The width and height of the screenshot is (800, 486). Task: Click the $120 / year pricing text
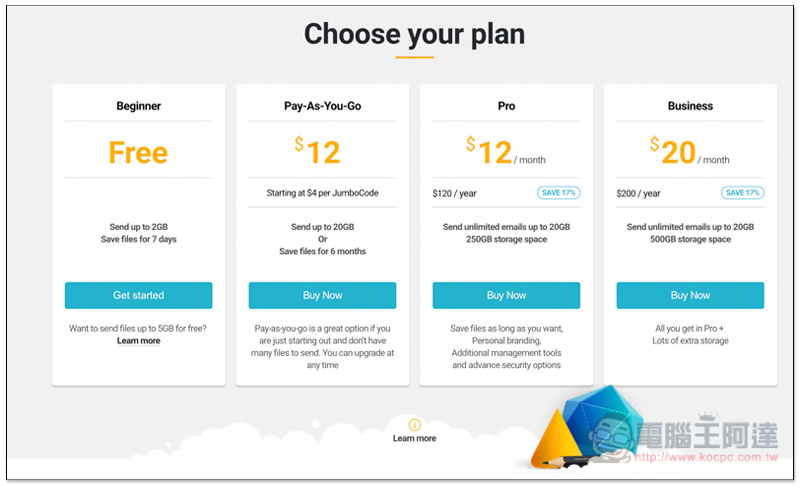point(455,193)
